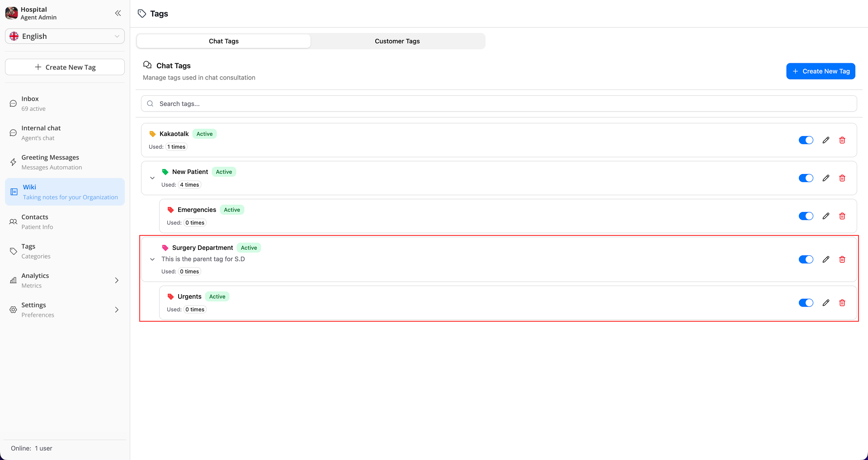Switch to the Customer Tags tab

pyautogui.click(x=397, y=41)
